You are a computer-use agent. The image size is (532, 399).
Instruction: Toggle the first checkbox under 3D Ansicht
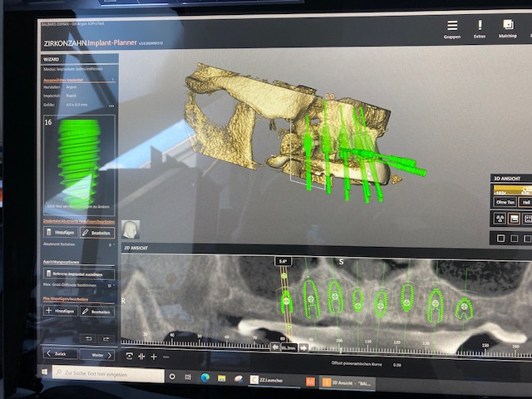(x=502, y=238)
